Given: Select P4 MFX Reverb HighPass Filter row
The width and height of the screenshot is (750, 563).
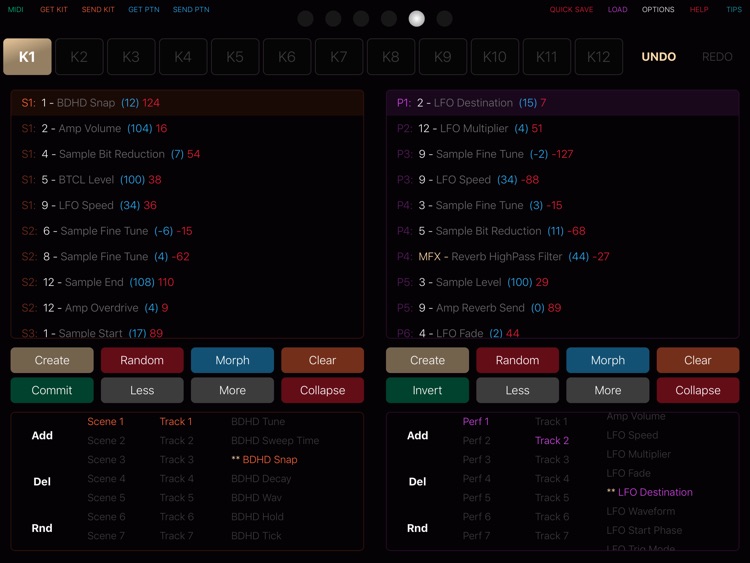Looking at the screenshot, I should (x=562, y=256).
